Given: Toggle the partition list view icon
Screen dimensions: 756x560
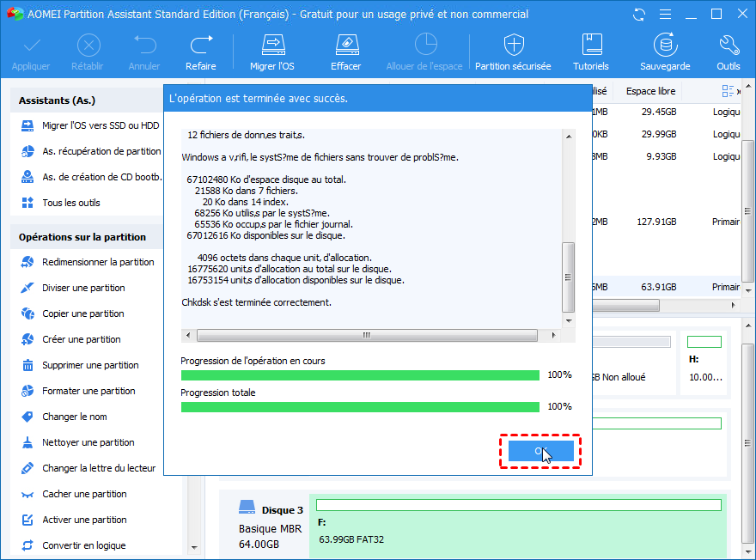Looking at the screenshot, I should 728,91.
